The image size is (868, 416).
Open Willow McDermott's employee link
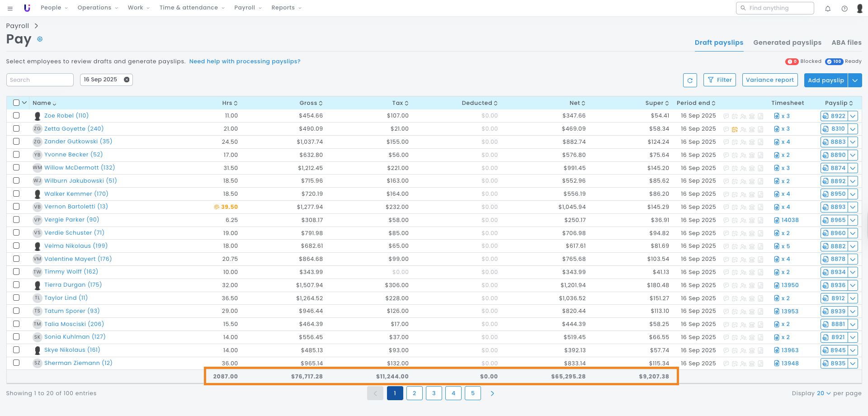coord(80,168)
